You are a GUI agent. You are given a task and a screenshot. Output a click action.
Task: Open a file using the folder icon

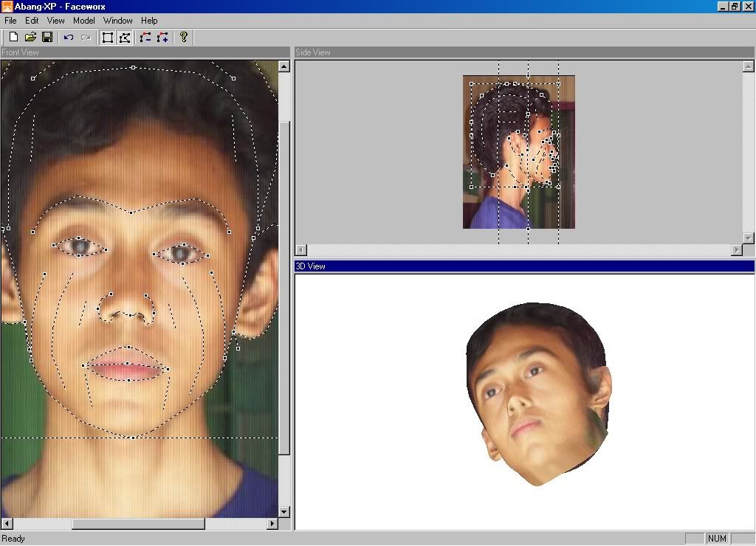30,37
